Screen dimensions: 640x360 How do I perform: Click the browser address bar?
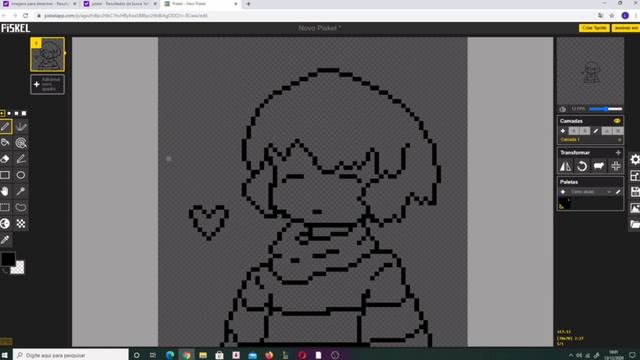point(314,16)
